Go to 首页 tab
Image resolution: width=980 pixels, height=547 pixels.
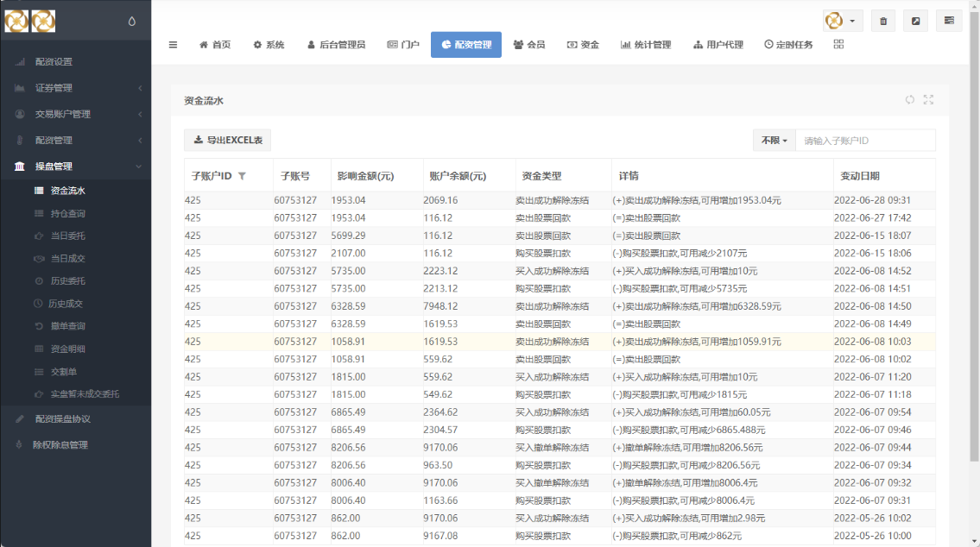pyautogui.click(x=215, y=44)
